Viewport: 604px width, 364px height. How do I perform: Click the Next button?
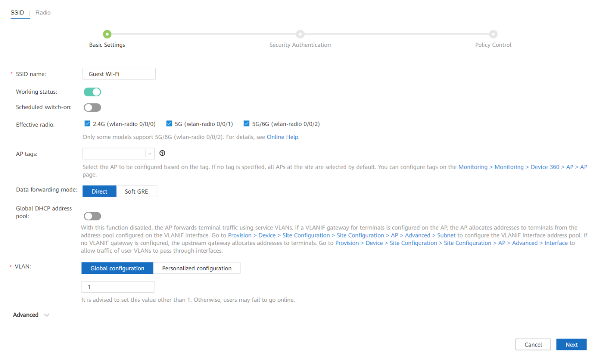(572, 345)
